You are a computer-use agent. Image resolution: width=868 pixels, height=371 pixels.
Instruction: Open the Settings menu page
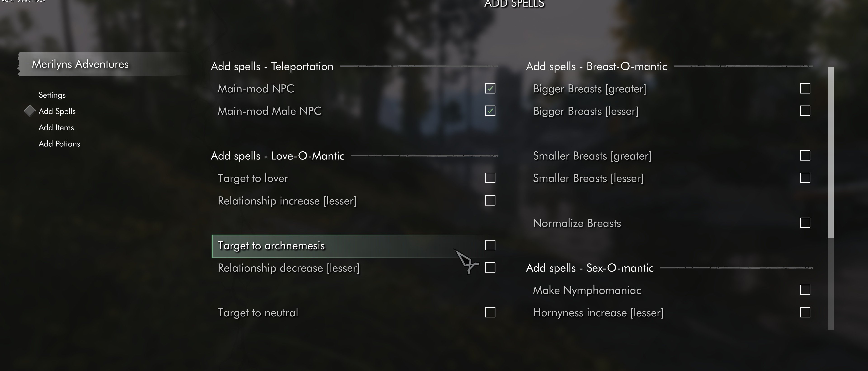click(52, 95)
